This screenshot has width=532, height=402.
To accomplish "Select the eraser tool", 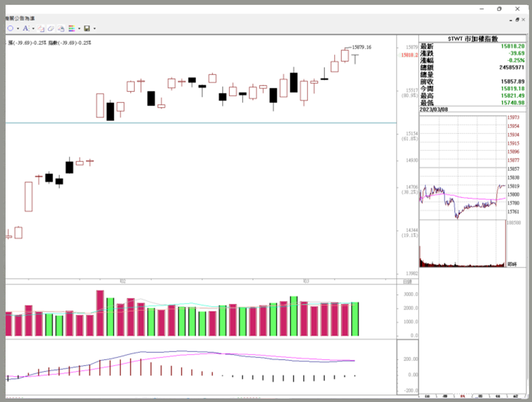I will [x=51, y=28].
